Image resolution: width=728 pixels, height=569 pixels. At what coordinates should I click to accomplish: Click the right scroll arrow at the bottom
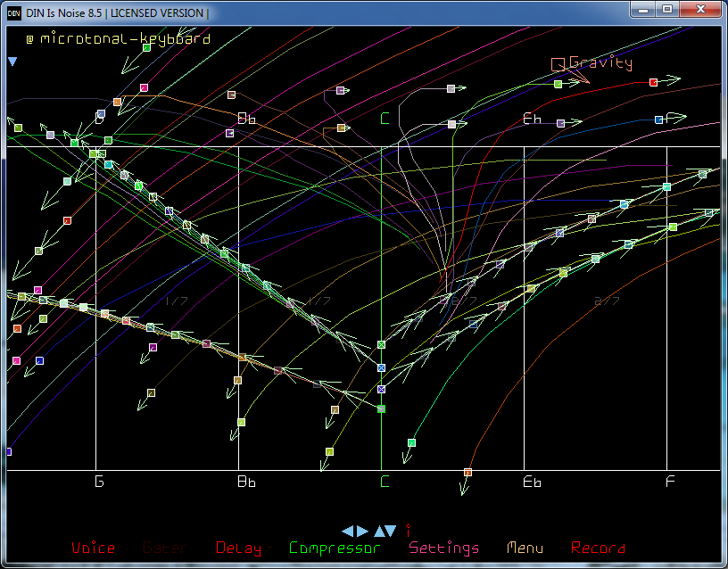click(x=362, y=531)
